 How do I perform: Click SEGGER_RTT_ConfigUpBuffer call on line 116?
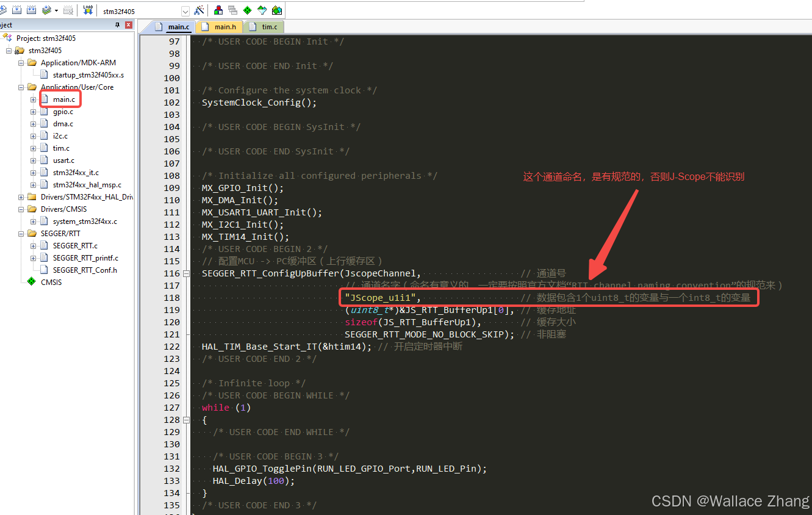pos(311,273)
